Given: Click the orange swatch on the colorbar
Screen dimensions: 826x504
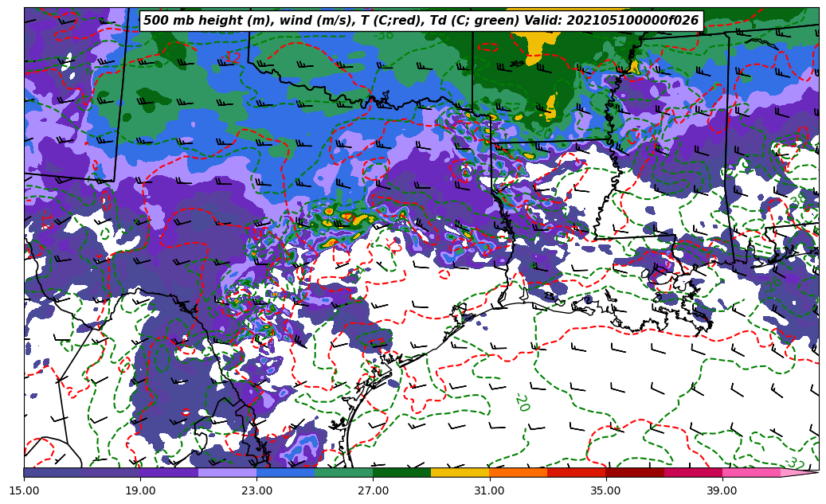Looking at the screenshot, I should 518,472.
